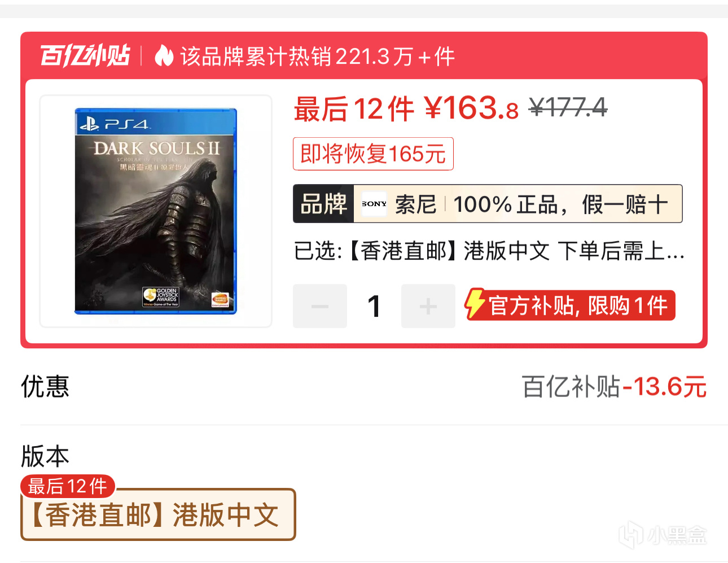Tap the crossed-out ¥177.4 original price

tap(568, 107)
